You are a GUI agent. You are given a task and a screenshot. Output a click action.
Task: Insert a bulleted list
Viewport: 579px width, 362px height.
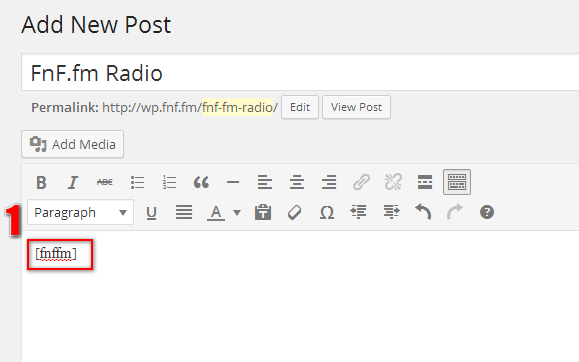click(137, 182)
